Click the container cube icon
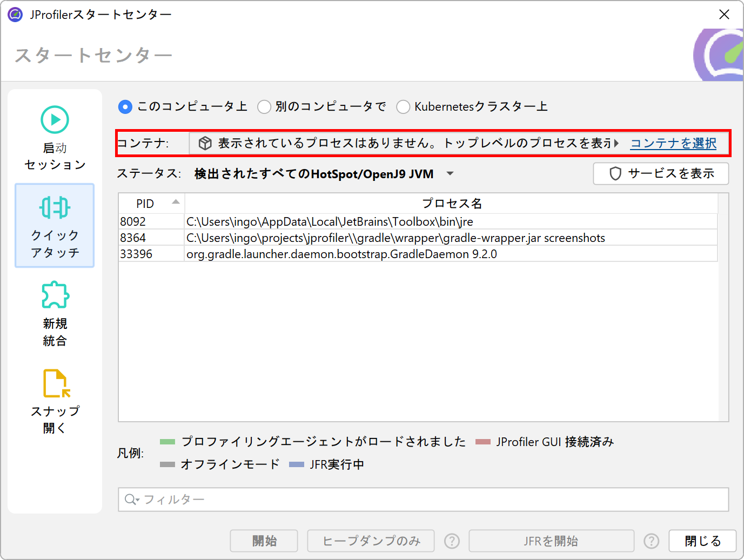This screenshot has width=744, height=560. [x=205, y=143]
